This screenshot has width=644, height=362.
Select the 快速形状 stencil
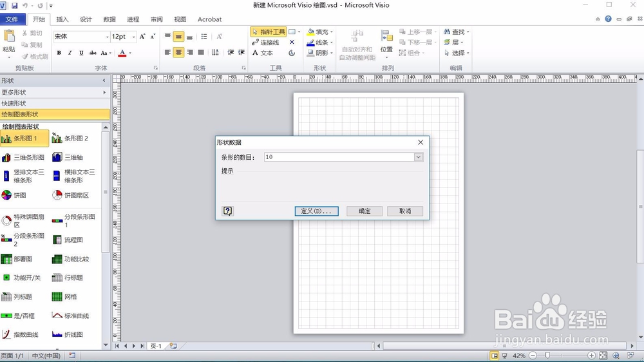point(55,103)
